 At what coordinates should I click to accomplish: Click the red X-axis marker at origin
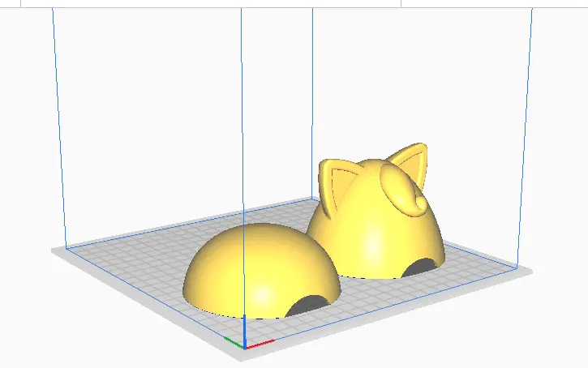pos(261,344)
